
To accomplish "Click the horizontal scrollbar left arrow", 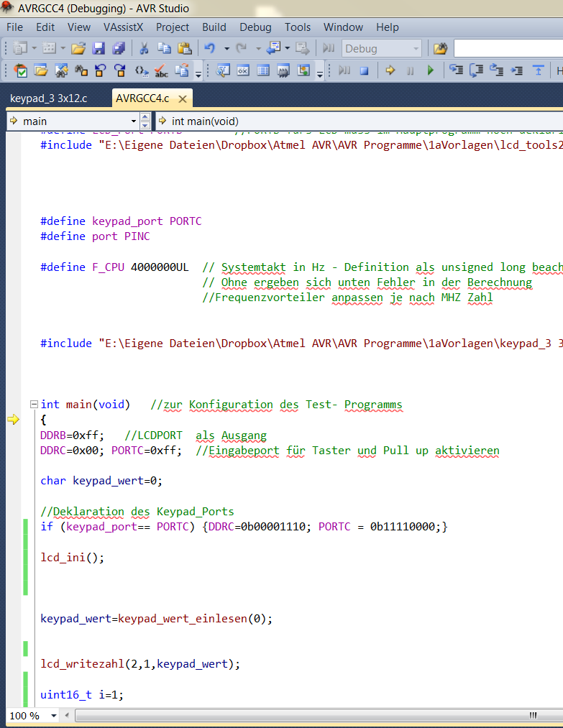I will point(67,716).
